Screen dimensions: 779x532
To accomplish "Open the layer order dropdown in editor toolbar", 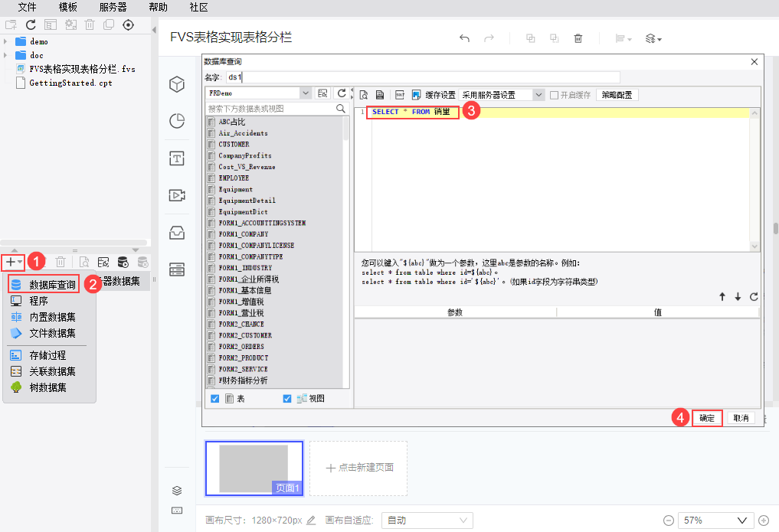I will [653, 38].
